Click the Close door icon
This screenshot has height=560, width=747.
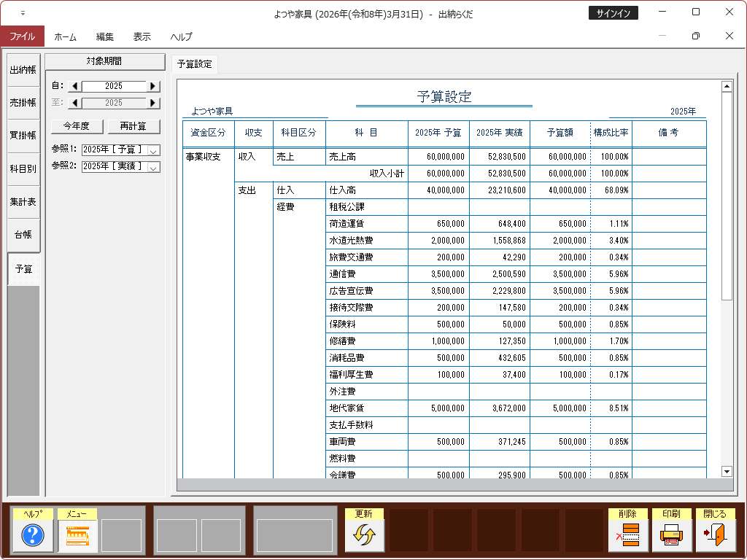point(715,536)
